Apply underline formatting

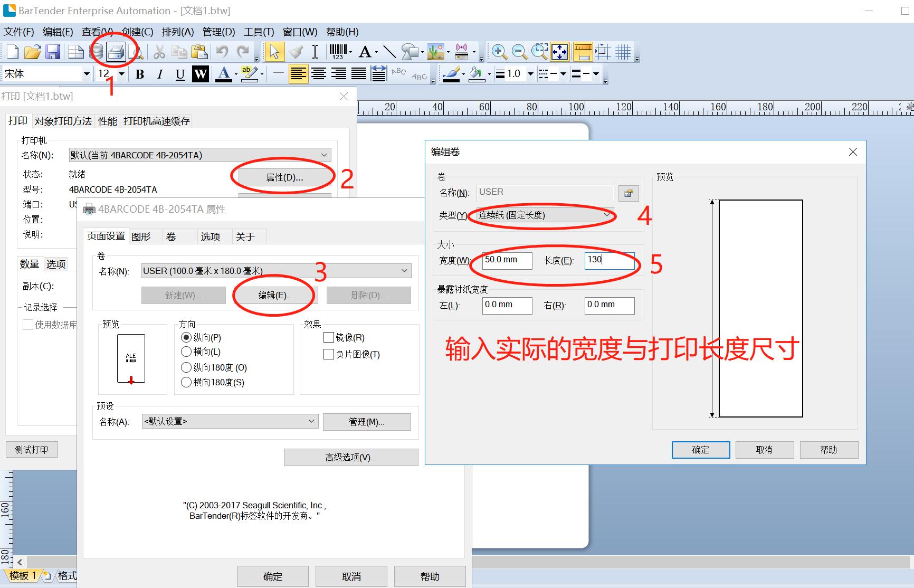180,74
